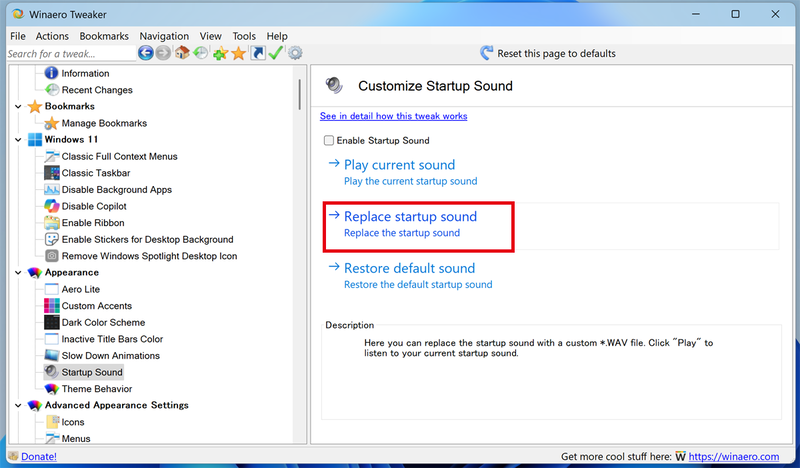Tick the Enable Startup Sound checkbox
The height and width of the screenshot is (468, 800).
[x=329, y=140]
